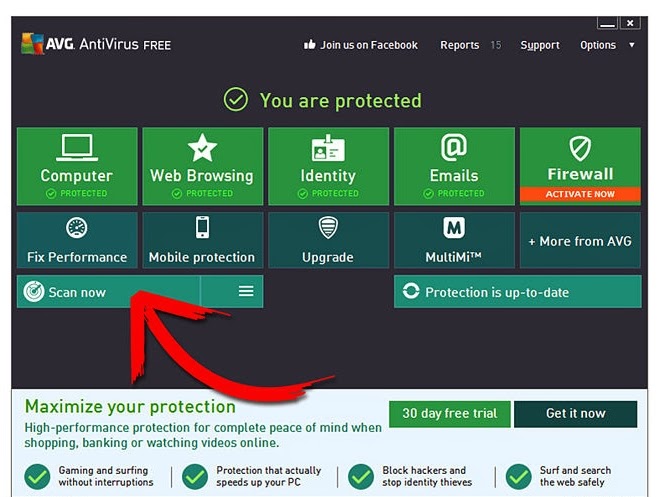Expand the Options dropdown arrow
665x497 pixels.
click(x=631, y=45)
